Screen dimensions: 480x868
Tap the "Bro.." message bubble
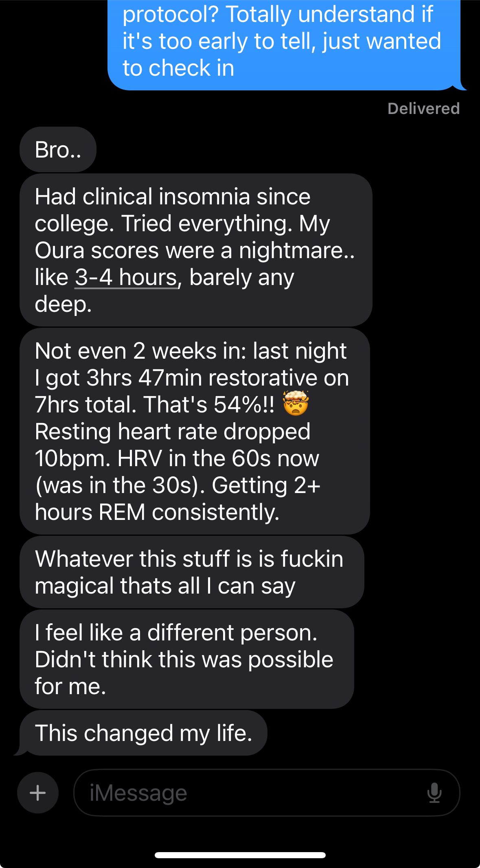tap(58, 150)
